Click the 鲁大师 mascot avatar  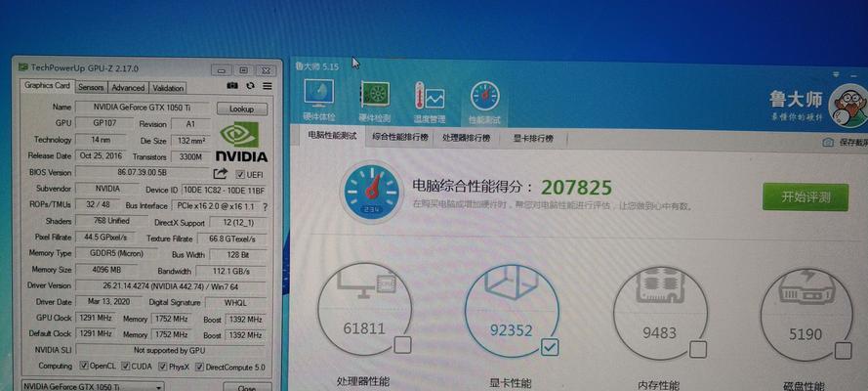pos(848,106)
